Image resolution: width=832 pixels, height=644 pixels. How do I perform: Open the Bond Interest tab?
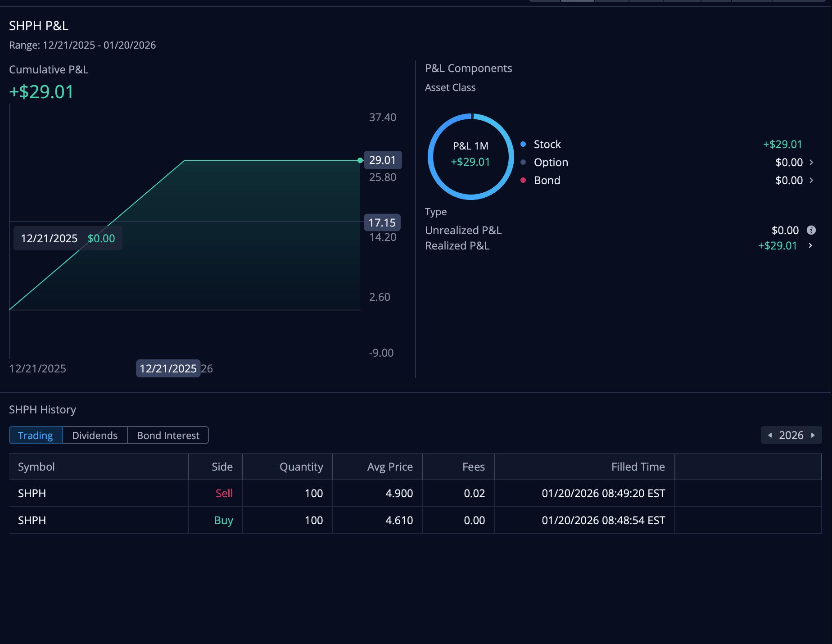coord(168,435)
